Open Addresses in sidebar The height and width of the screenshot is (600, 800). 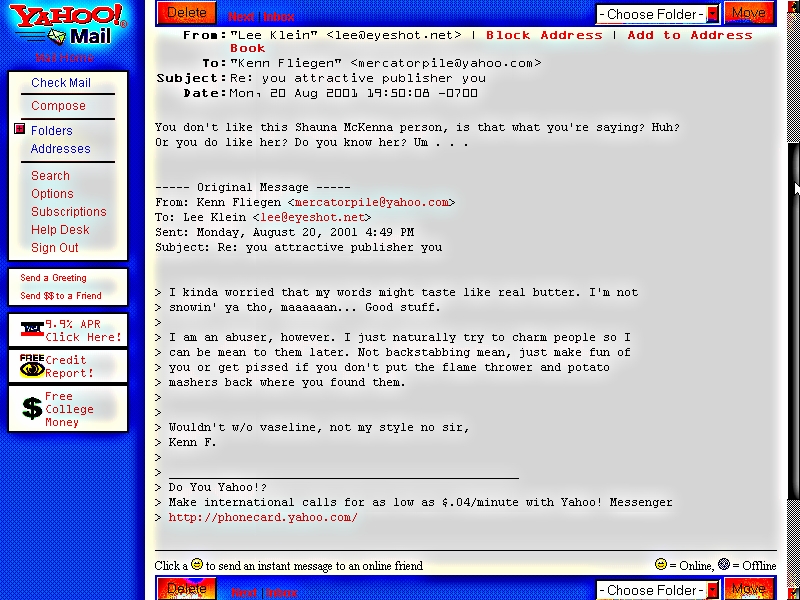coord(60,148)
